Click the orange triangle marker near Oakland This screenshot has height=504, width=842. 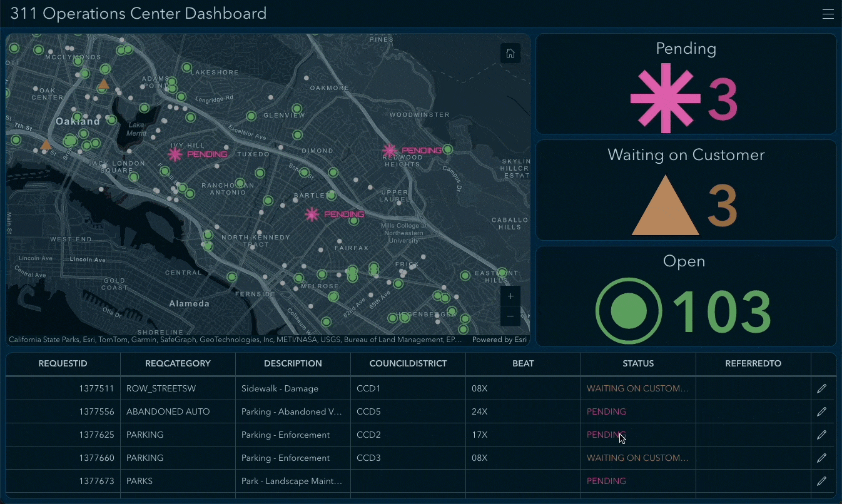104,83
